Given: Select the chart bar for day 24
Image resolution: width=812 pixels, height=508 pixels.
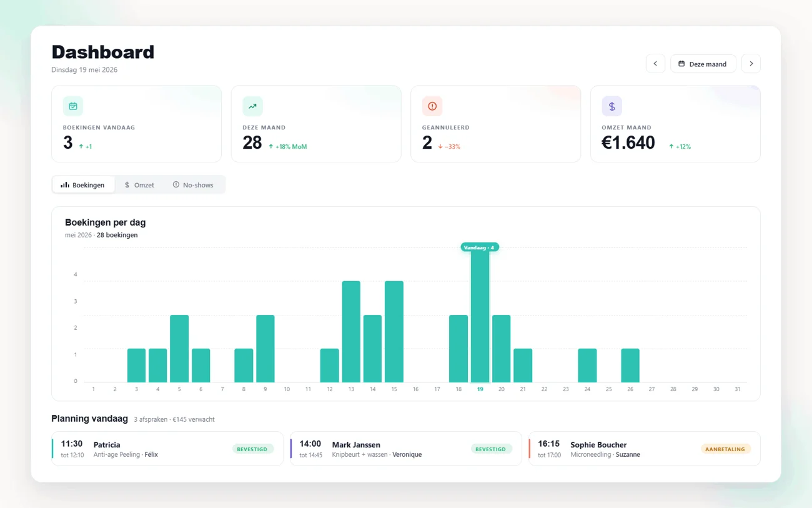Looking at the screenshot, I should click(587, 366).
